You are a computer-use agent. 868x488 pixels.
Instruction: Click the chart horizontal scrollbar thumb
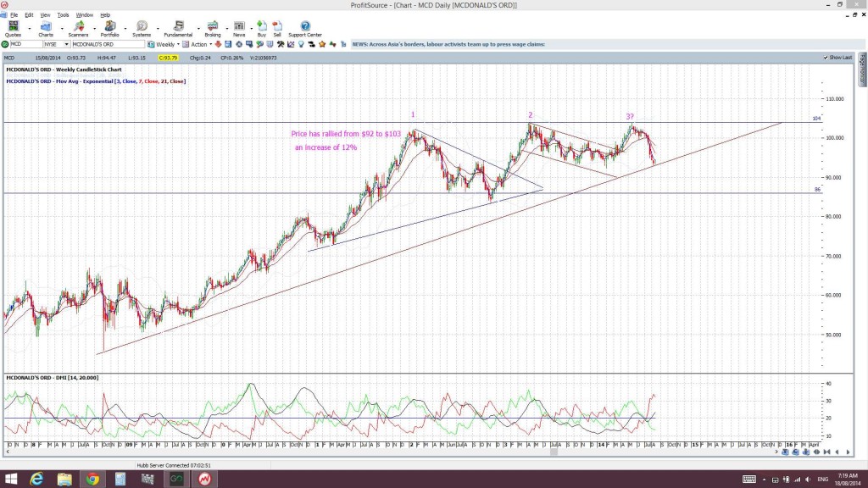pos(554,452)
